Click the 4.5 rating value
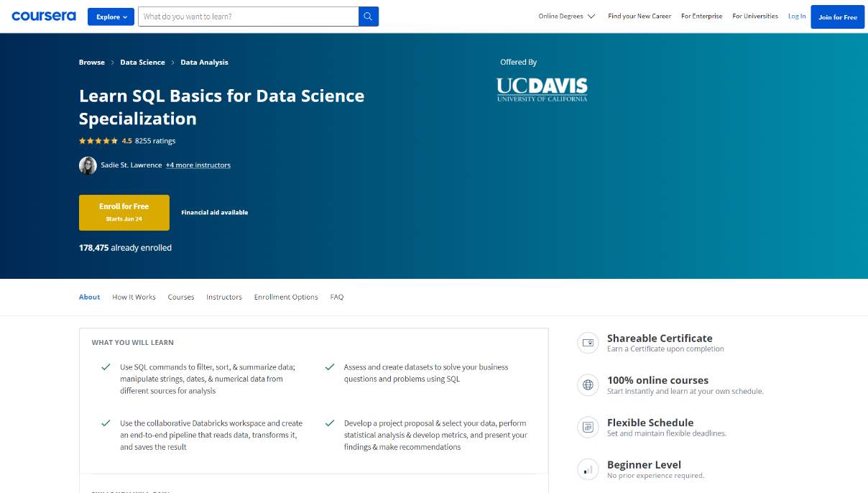Screen dimensions: 868x493 pyautogui.click(x=126, y=141)
